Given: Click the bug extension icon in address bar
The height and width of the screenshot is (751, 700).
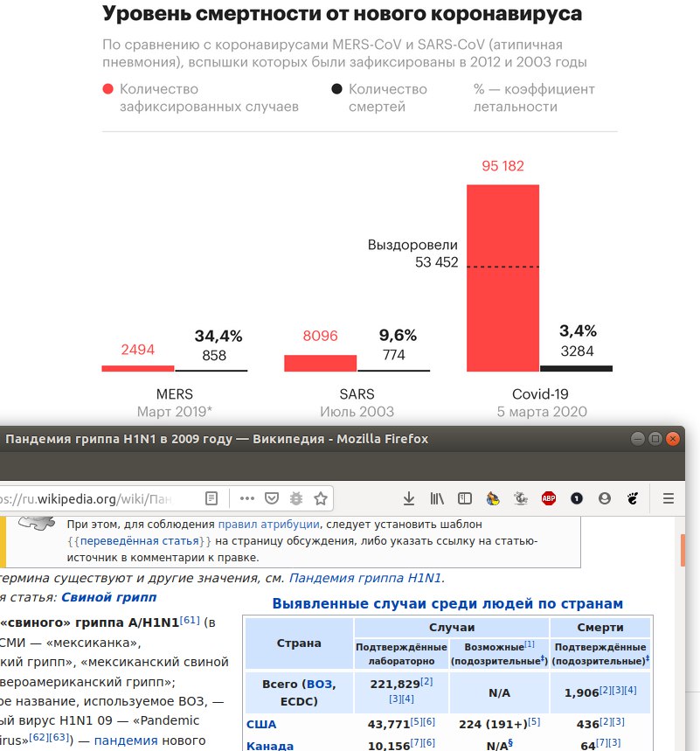Looking at the screenshot, I should [296, 498].
